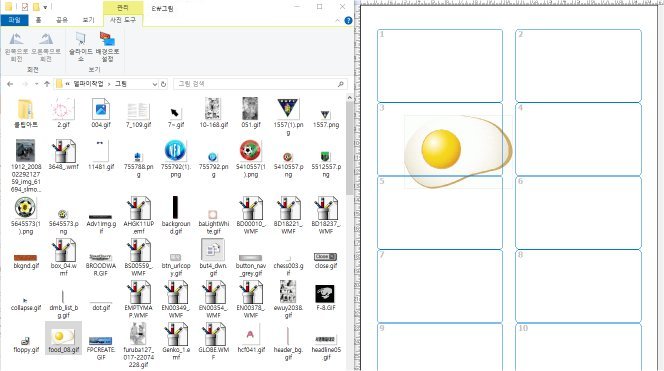Toggle the checkmark icon in quick access toolbar
The height and width of the screenshot is (371, 664).
click(x=25, y=7)
